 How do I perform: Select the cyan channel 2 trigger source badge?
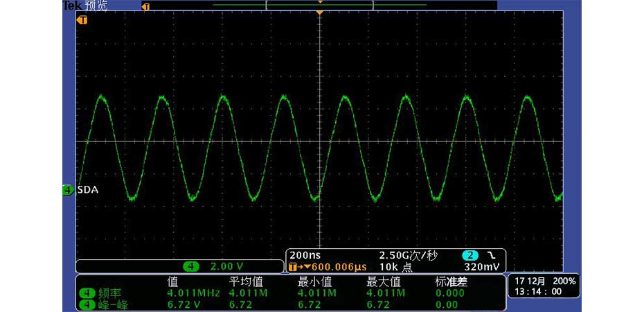470,255
